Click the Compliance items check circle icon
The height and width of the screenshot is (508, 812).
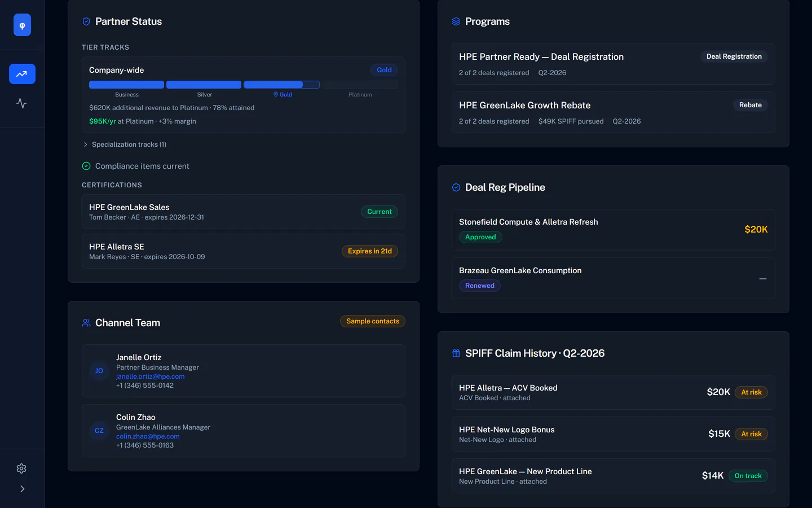(86, 166)
